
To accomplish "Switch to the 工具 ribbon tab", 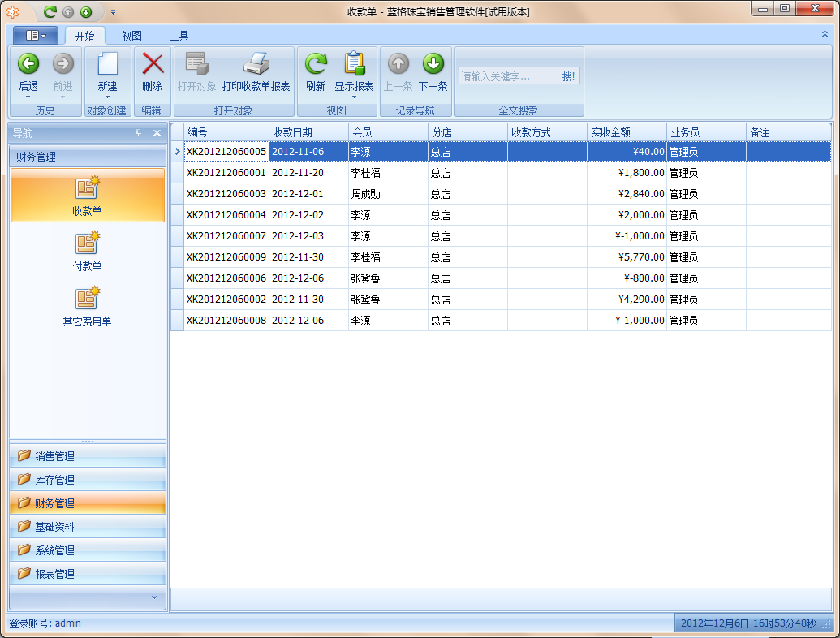I will pos(179,36).
